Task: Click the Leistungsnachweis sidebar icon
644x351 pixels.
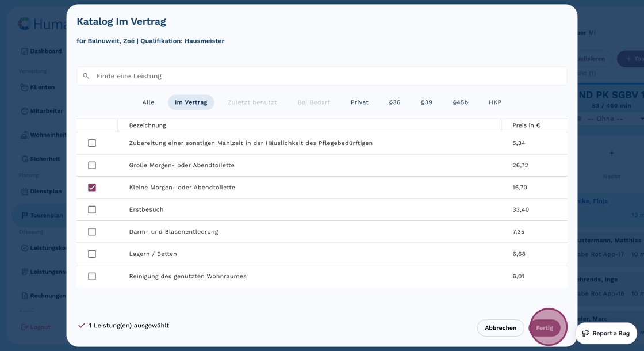Action: [25, 272]
